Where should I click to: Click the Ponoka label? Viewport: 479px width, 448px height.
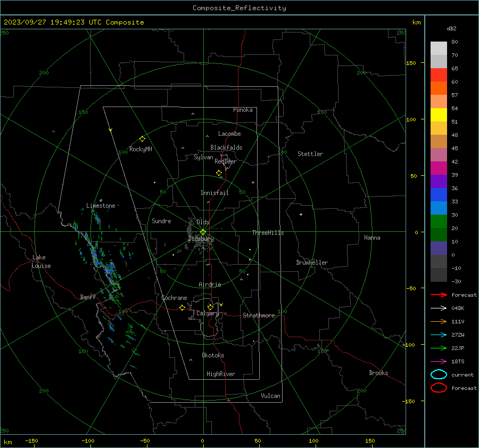[243, 110]
